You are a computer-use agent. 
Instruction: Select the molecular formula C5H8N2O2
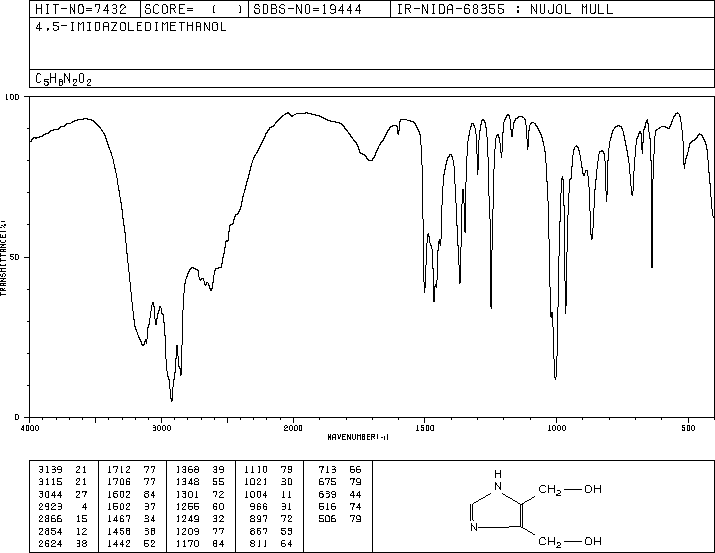(x=63, y=79)
